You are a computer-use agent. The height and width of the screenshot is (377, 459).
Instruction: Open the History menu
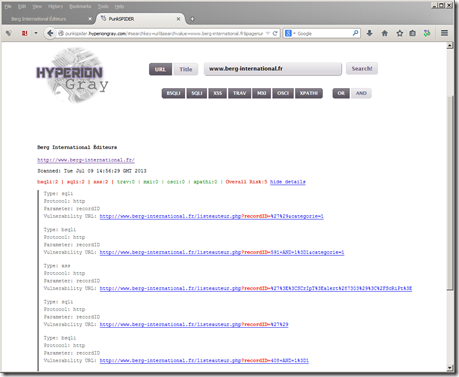(x=55, y=6)
